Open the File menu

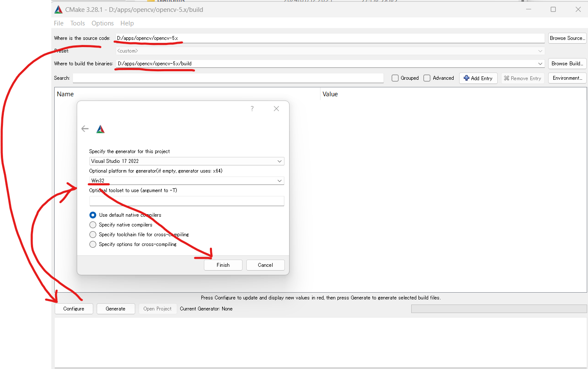pos(59,23)
